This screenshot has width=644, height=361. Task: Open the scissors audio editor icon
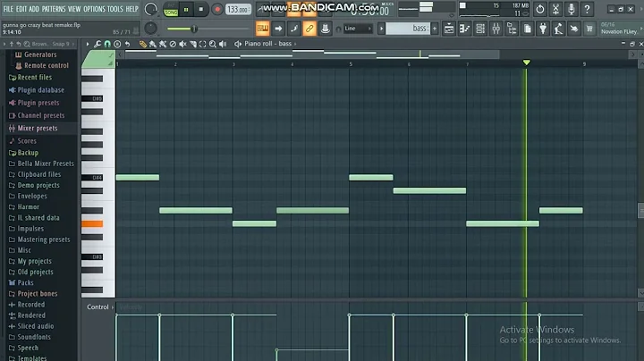coord(555,9)
